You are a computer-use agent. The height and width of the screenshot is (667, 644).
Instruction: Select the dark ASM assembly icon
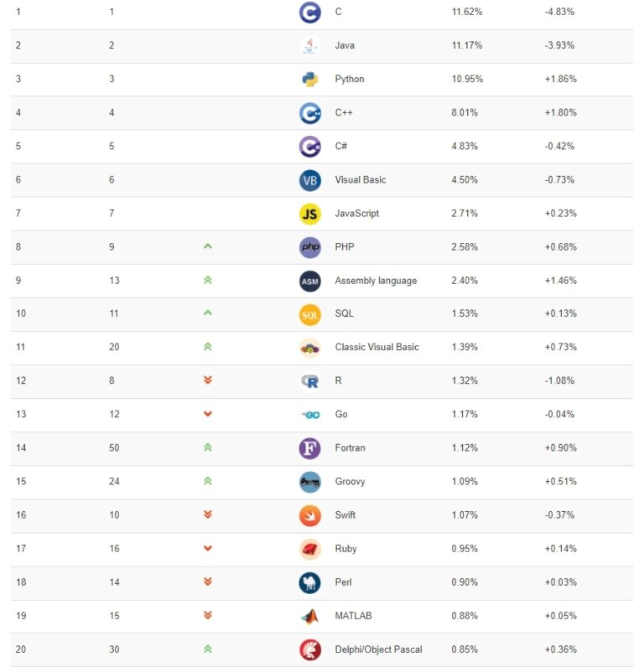click(310, 281)
